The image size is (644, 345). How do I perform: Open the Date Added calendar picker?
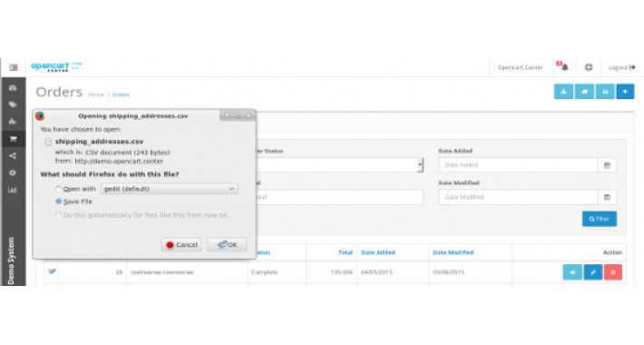607,165
